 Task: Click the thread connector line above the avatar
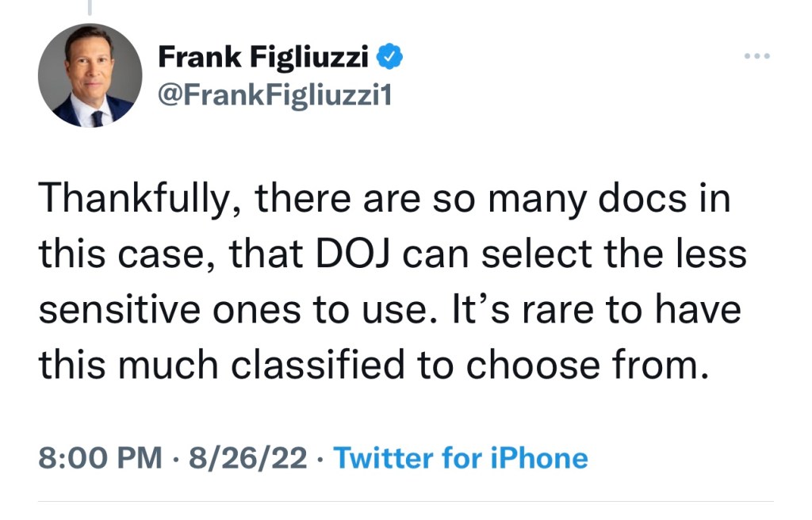pos(89,7)
